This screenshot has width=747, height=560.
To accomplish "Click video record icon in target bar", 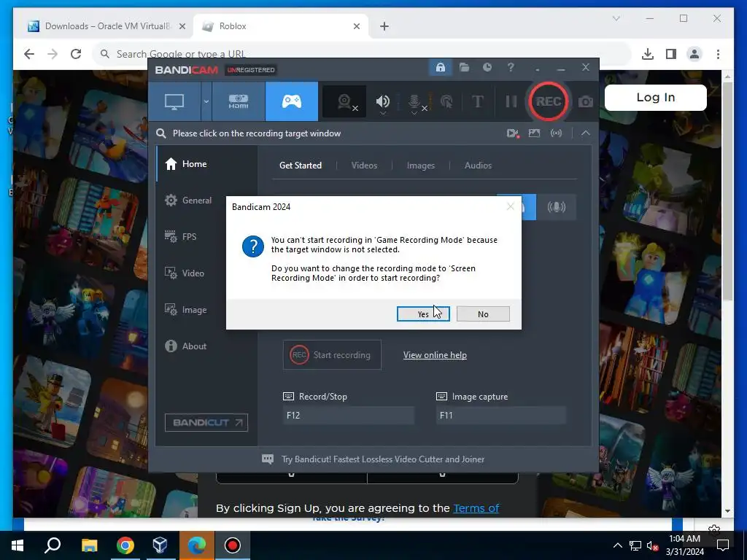I will click(513, 133).
